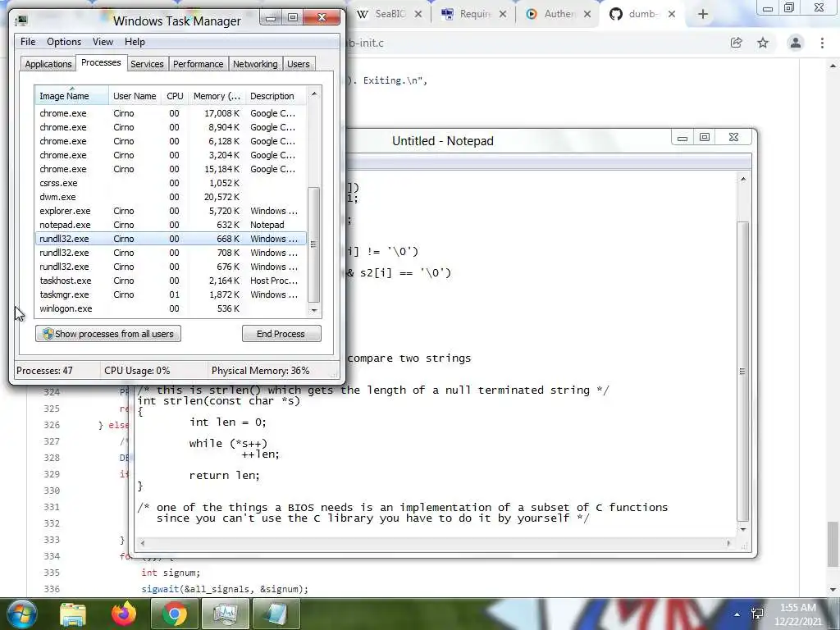The height and width of the screenshot is (630, 840).
Task: Bookmark this page with star icon
Action: tap(763, 43)
